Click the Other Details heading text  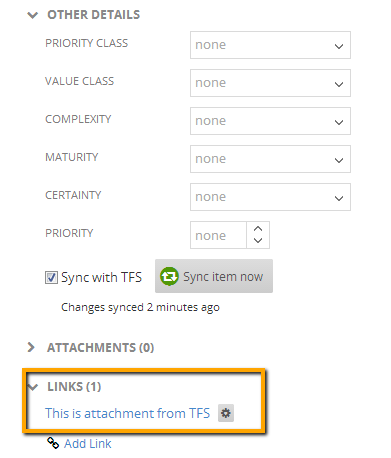click(x=94, y=15)
